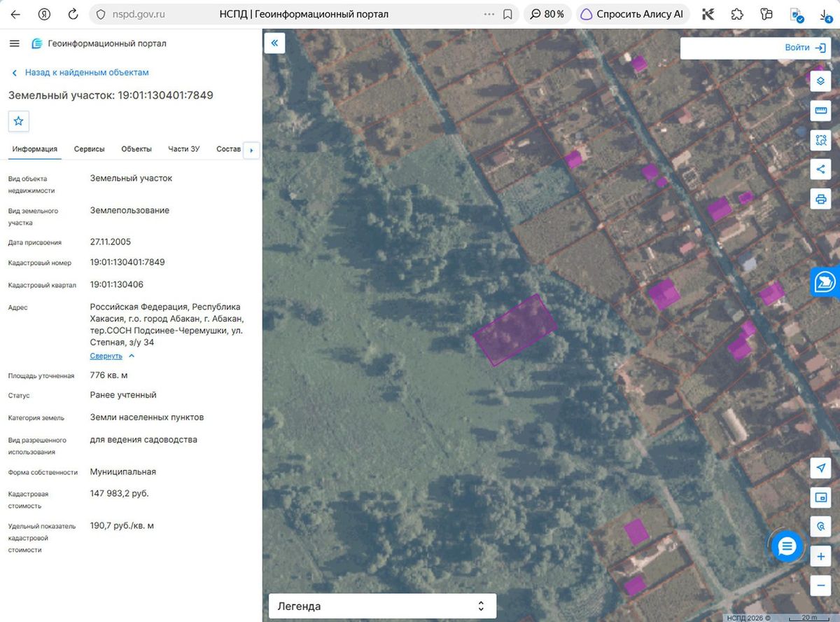Center map on my location arrow

[821, 468]
